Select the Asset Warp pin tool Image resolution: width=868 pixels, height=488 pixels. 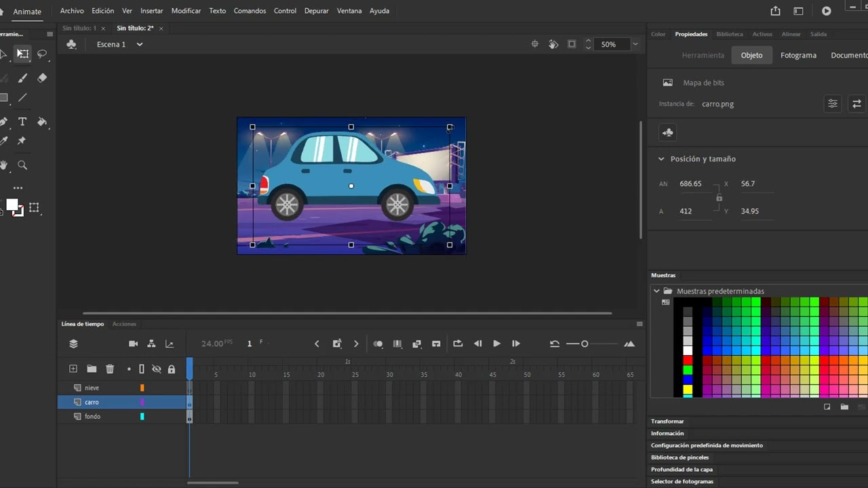22,141
